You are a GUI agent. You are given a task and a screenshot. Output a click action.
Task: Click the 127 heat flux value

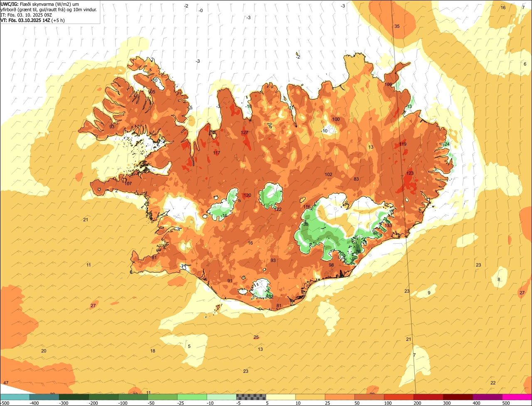coord(244,132)
